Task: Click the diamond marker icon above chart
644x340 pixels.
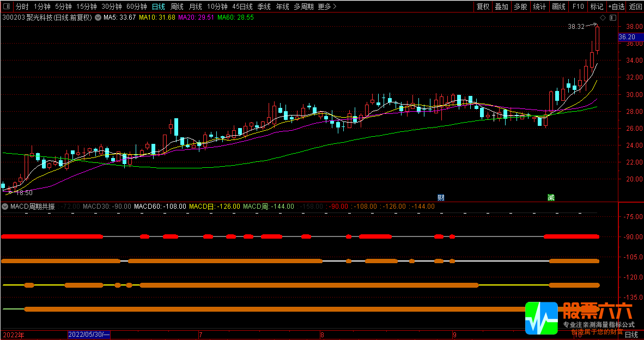Action: pos(603,17)
